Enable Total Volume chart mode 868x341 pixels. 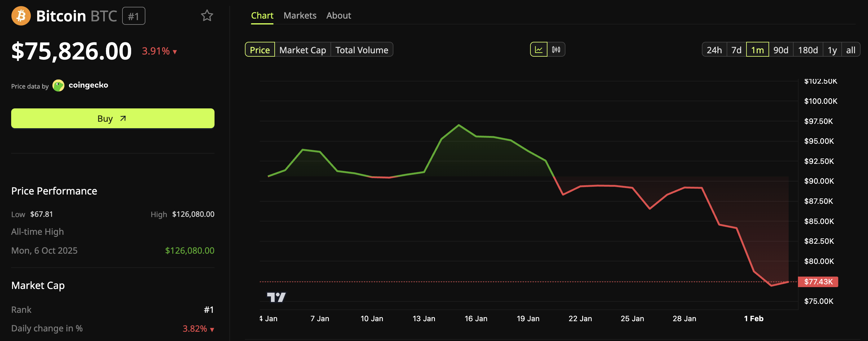pos(361,50)
